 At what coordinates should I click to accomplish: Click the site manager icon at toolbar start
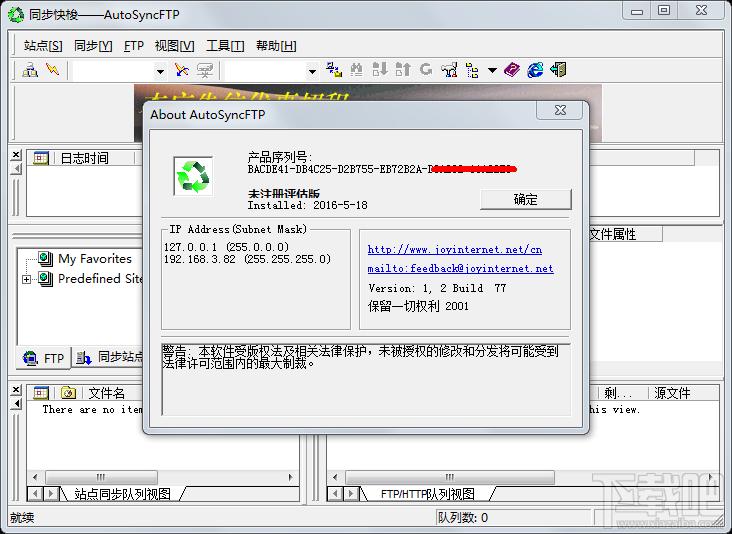30,70
